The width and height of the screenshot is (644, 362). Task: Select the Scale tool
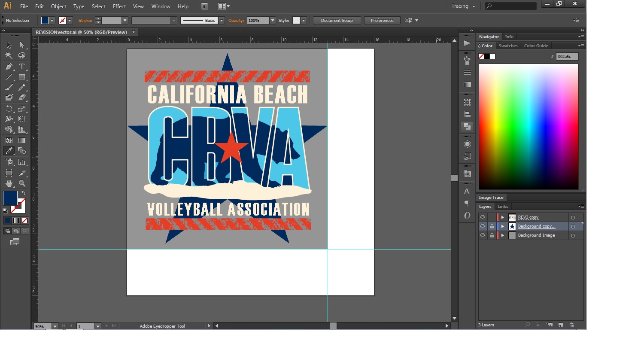[x=22, y=109]
